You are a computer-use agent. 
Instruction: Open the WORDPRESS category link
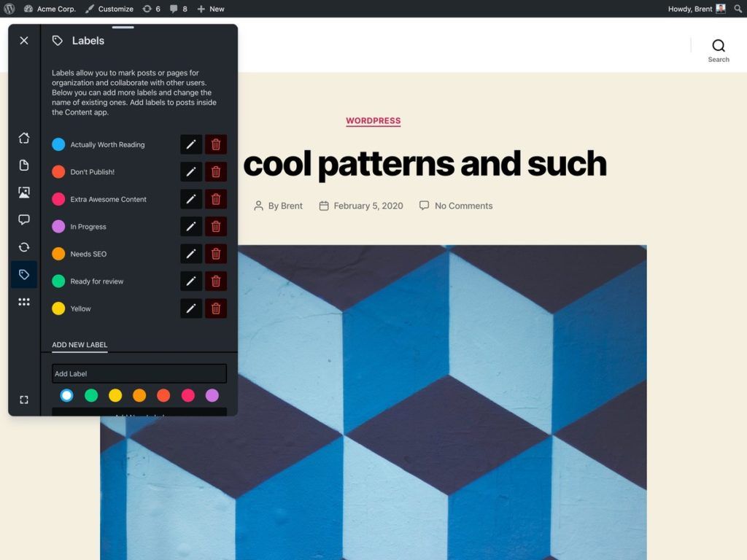(373, 121)
